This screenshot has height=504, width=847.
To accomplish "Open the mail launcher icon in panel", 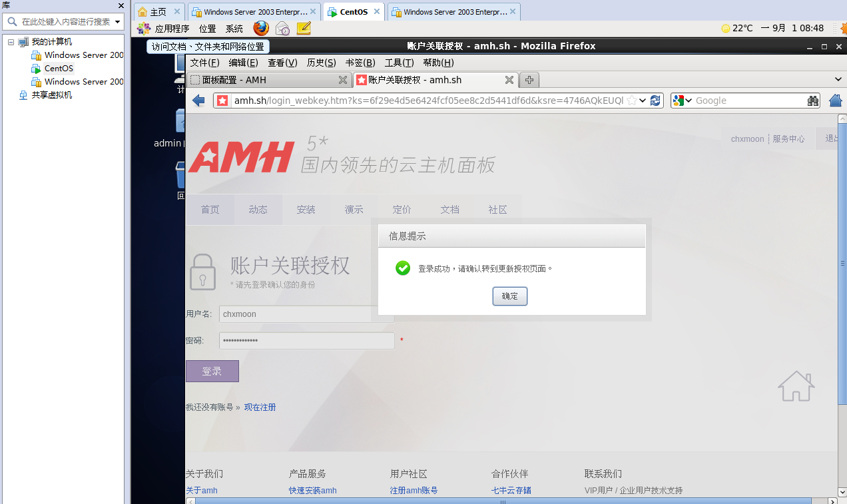I will point(282,29).
